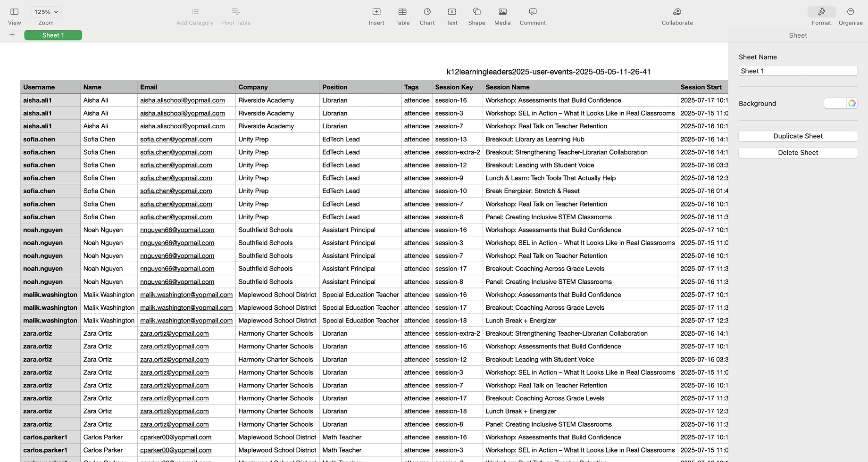
Task: Click the Sheet inspector header title
Action: 798,35
